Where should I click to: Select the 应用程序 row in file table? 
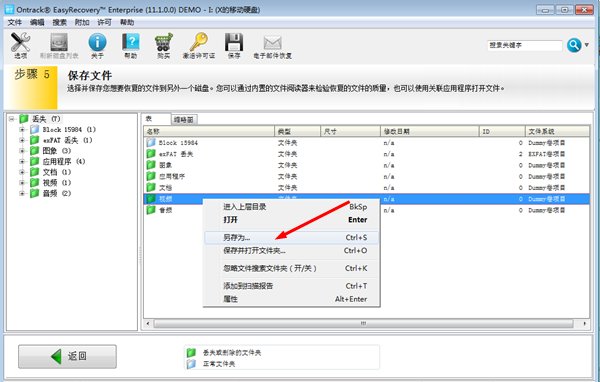[x=367, y=176]
